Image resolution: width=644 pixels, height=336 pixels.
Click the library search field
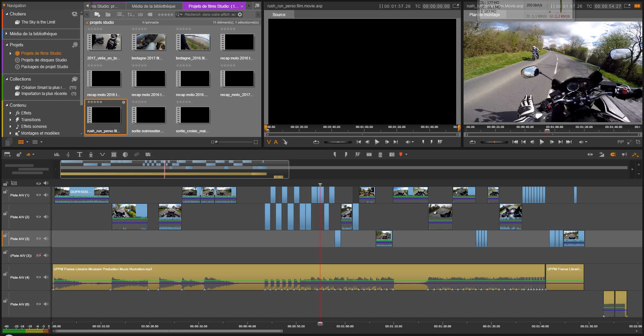(210, 14)
